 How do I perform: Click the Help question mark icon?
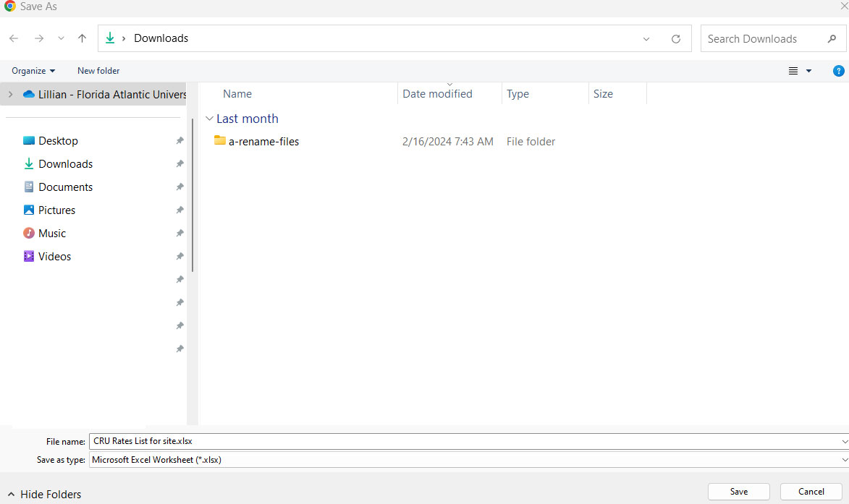click(838, 71)
